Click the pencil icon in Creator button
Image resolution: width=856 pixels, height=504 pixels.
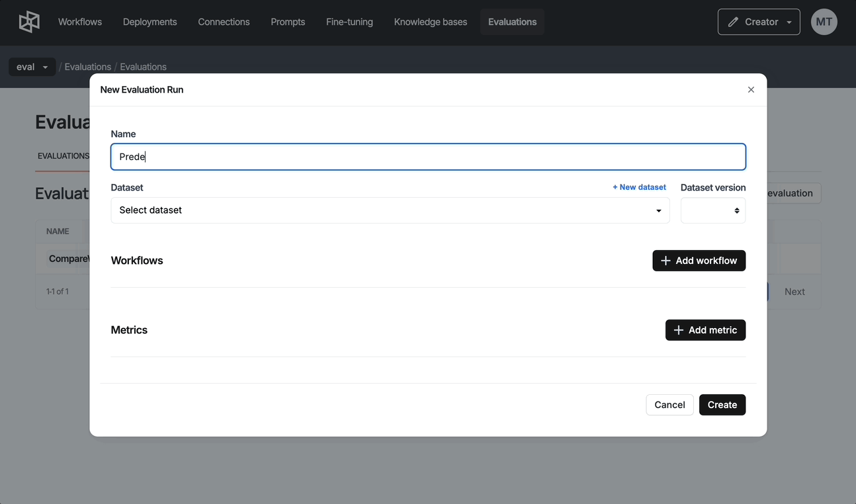pos(733,22)
